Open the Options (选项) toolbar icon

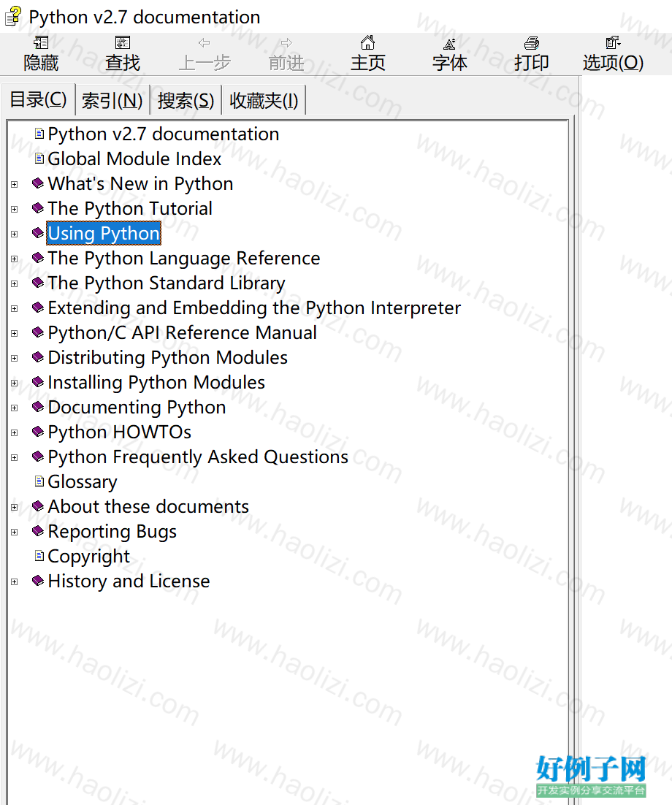click(613, 42)
